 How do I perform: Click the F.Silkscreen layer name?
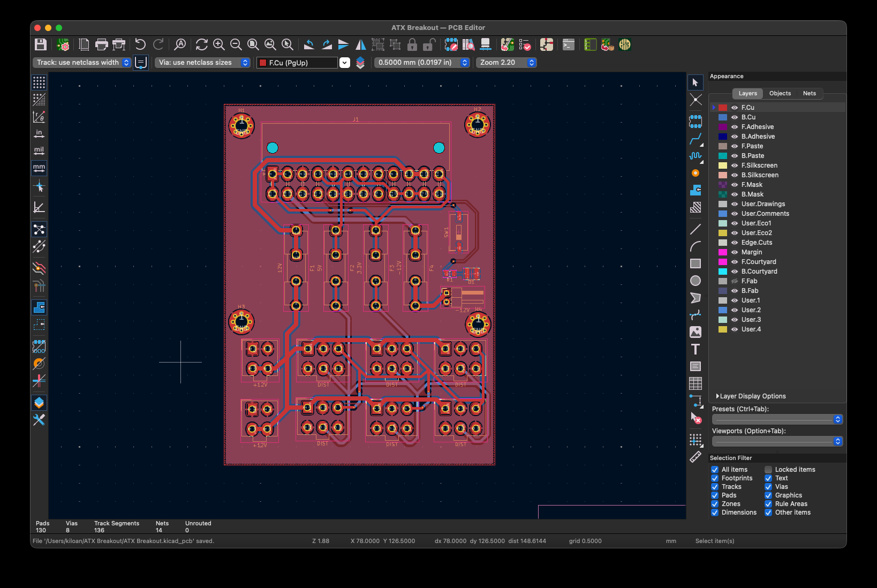(759, 165)
